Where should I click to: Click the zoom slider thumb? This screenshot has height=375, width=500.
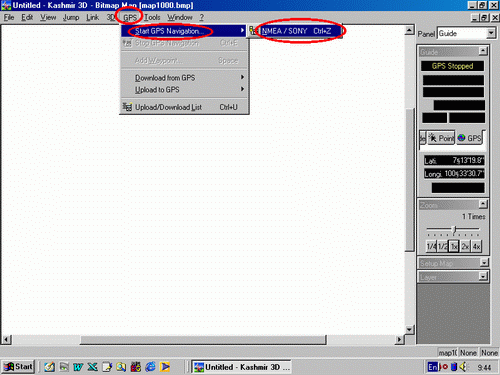click(453, 229)
